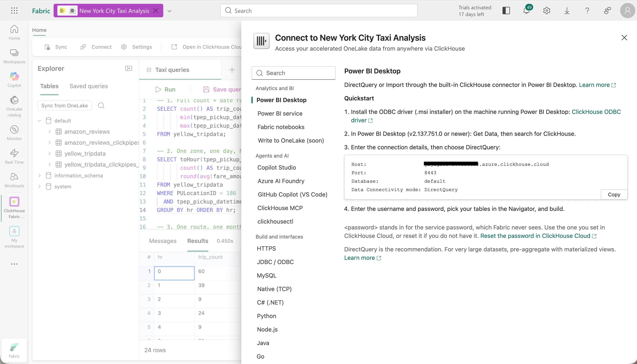The image size is (637, 364).
Task: Open the help question mark icon
Action: 587,11
